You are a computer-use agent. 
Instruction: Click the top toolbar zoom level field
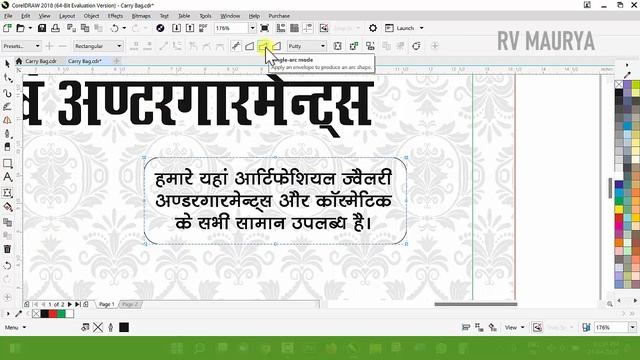pos(231,28)
